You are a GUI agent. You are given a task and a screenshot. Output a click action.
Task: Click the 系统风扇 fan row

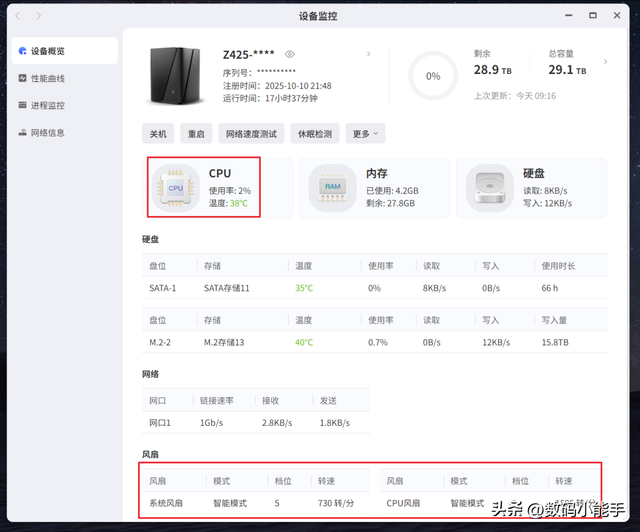(x=256, y=503)
